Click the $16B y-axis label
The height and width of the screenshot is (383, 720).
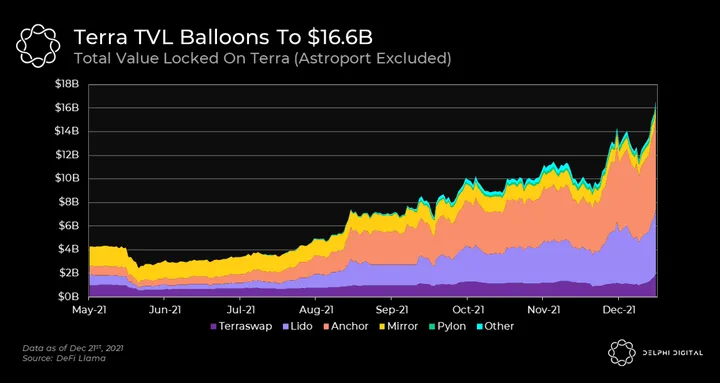coord(66,107)
